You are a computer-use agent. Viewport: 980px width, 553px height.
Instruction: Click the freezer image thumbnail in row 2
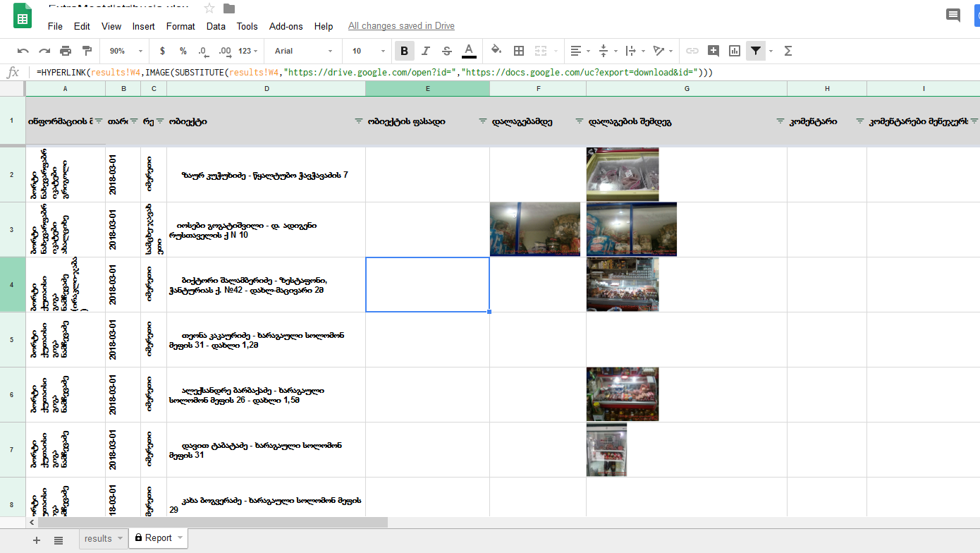(623, 174)
